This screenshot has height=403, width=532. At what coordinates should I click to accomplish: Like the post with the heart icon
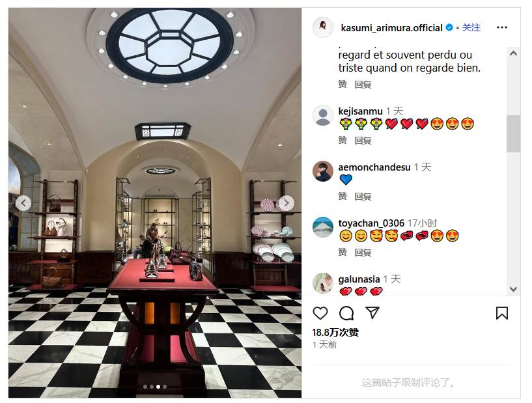coord(320,313)
